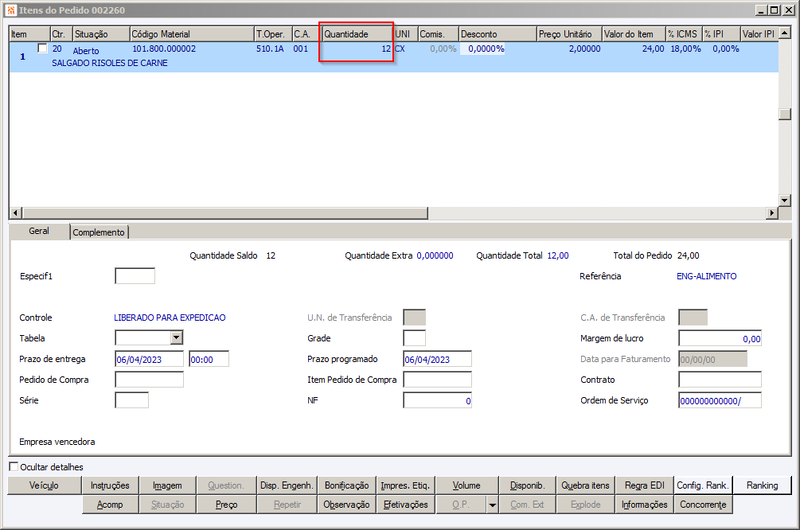800x530 pixels.
Task: Switch to the Complemento tab
Action: pyautogui.click(x=98, y=232)
